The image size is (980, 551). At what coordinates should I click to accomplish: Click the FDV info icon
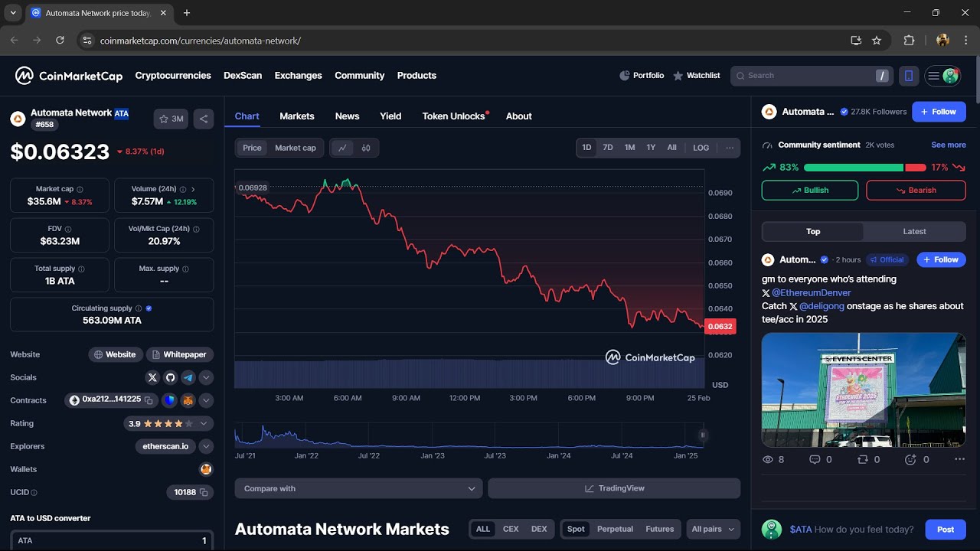(x=68, y=229)
